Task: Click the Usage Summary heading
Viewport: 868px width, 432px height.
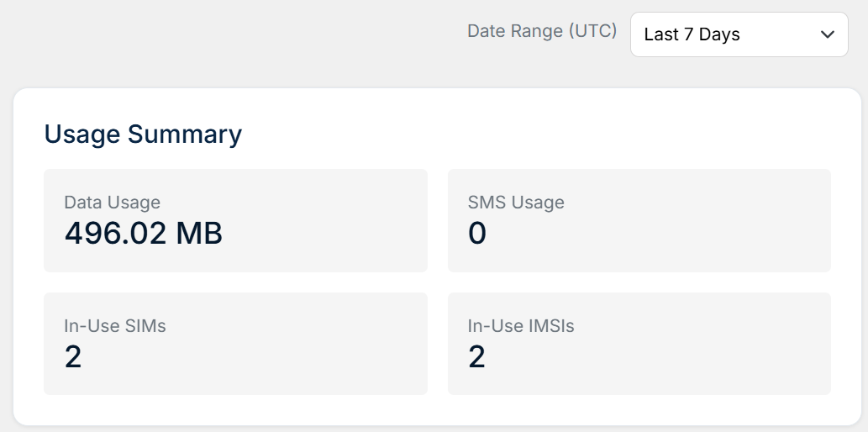Action: point(143,134)
